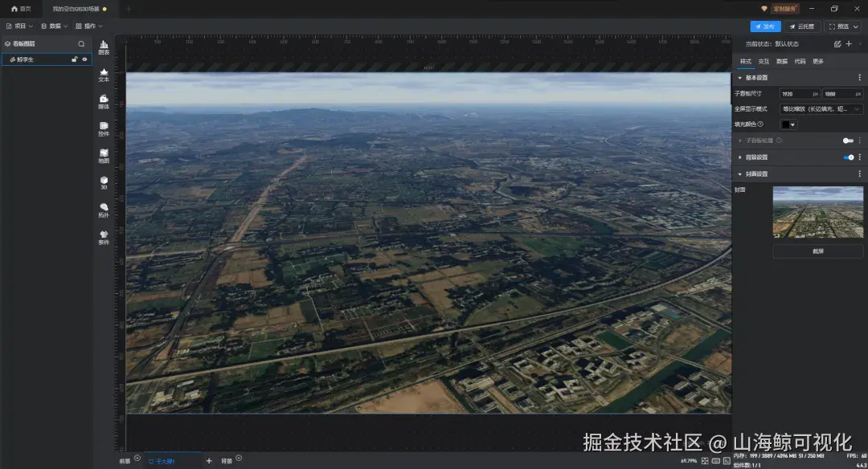Open the more options of 背景设置
Viewport: 868px width, 469px height.
point(859,157)
